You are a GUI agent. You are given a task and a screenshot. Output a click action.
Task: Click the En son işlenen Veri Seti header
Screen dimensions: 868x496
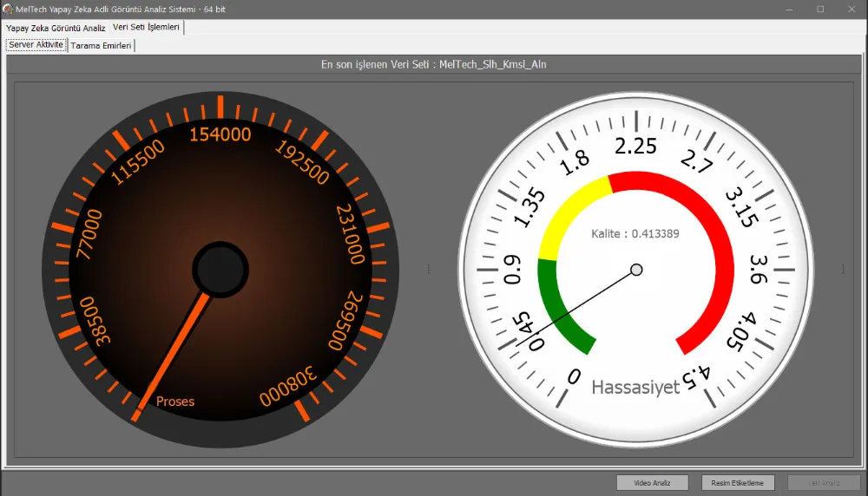point(434,64)
